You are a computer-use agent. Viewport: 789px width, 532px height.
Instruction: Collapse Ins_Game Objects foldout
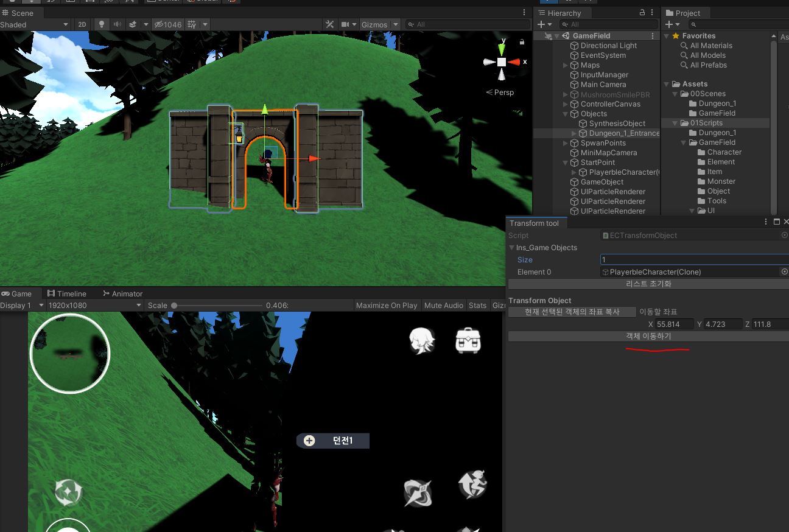(x=512, y=248)
